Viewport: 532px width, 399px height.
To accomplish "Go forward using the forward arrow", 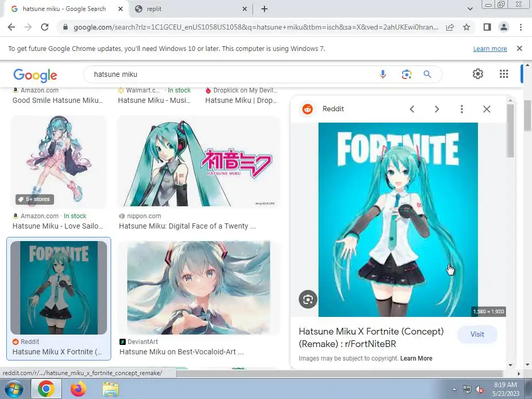I will [28, 27].
